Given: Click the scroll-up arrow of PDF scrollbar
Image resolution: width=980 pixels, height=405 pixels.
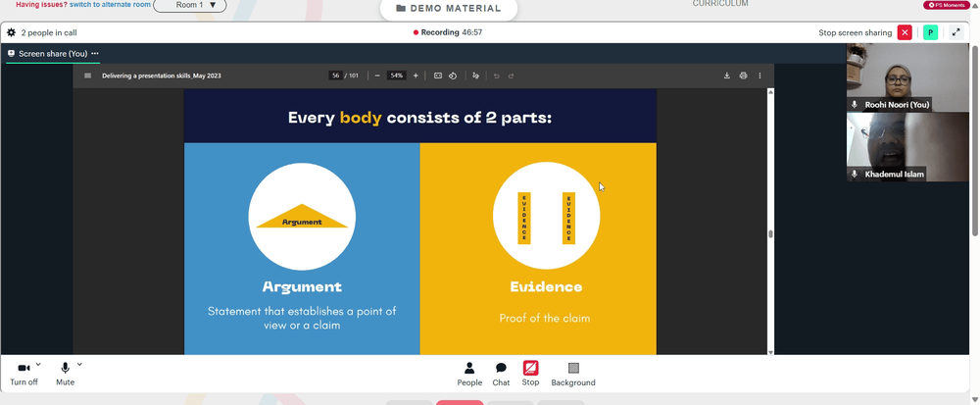Looking at the screenshot, I should pos(770,92).
